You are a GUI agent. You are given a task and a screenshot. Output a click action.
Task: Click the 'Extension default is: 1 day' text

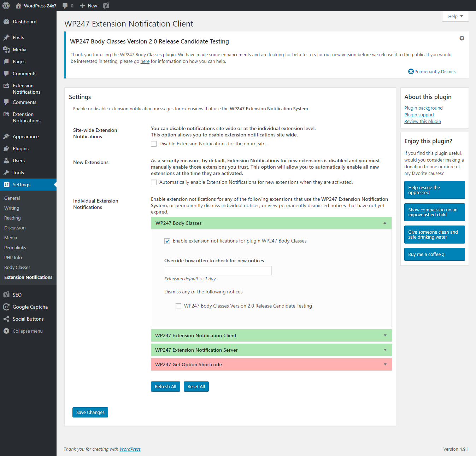(190, 279)
